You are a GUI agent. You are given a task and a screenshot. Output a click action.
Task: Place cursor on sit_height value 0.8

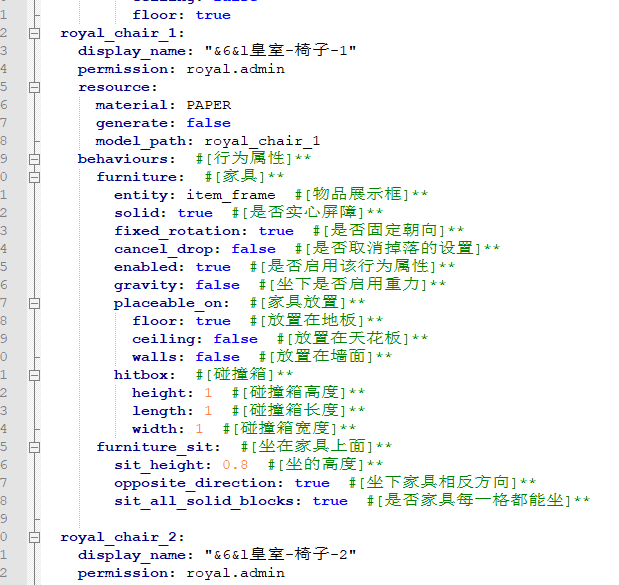[235, 465]
